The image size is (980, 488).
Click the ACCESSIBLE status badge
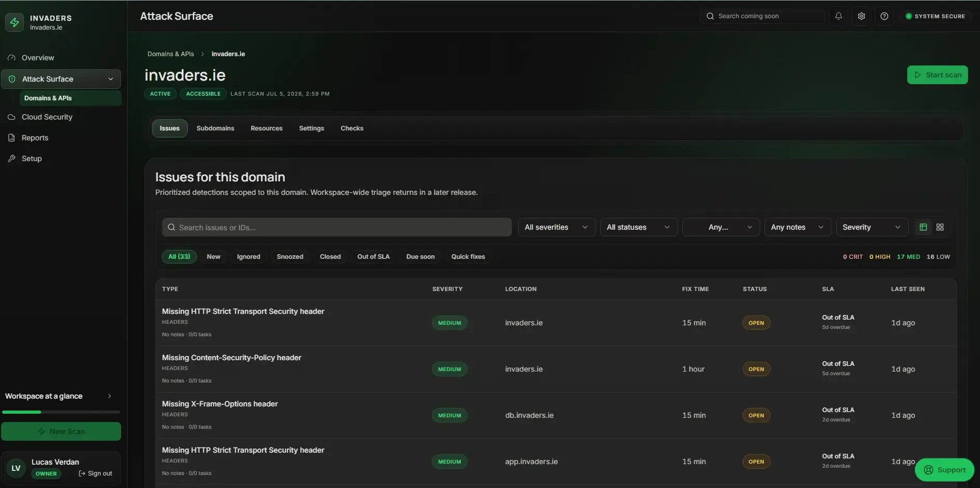[x=203, y=94]
